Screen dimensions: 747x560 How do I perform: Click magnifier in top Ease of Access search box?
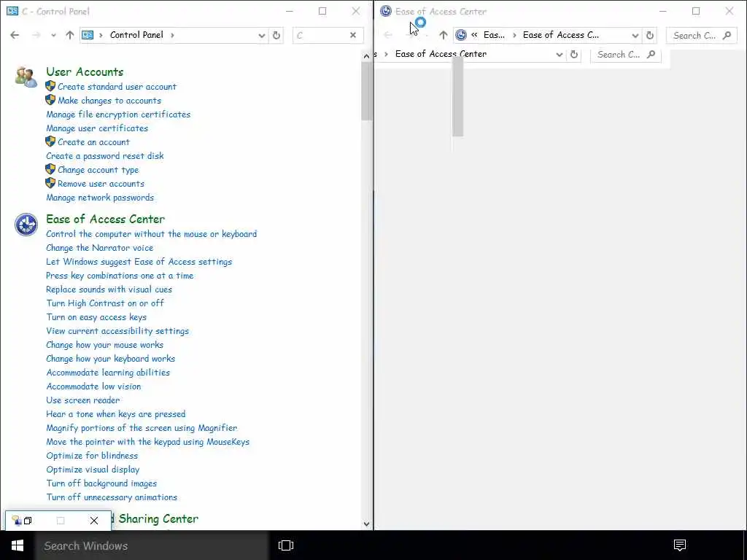727,35
